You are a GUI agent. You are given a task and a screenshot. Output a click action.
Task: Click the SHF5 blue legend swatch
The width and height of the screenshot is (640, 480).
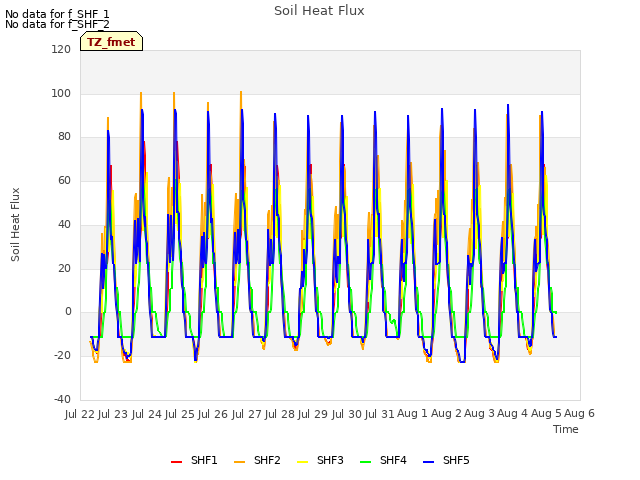(x=429, y=462)
